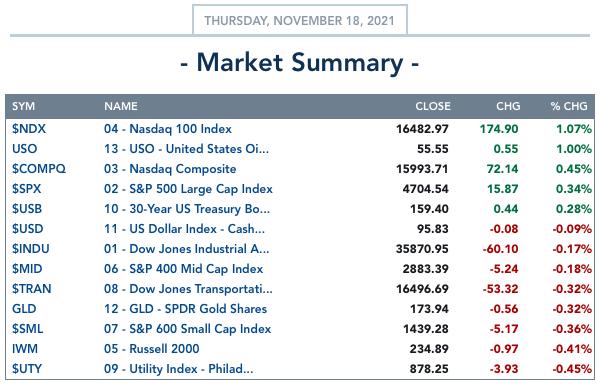
Task: Click the $COMPQ ticker symbol
Action: click(39, 169)
